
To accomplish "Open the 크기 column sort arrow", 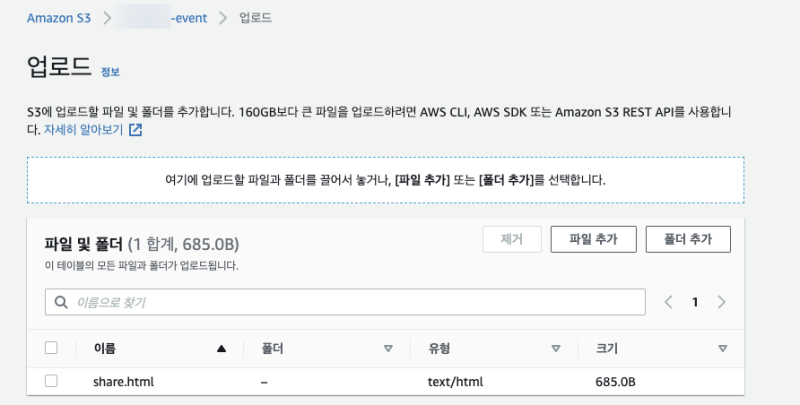I will [722, 349].
